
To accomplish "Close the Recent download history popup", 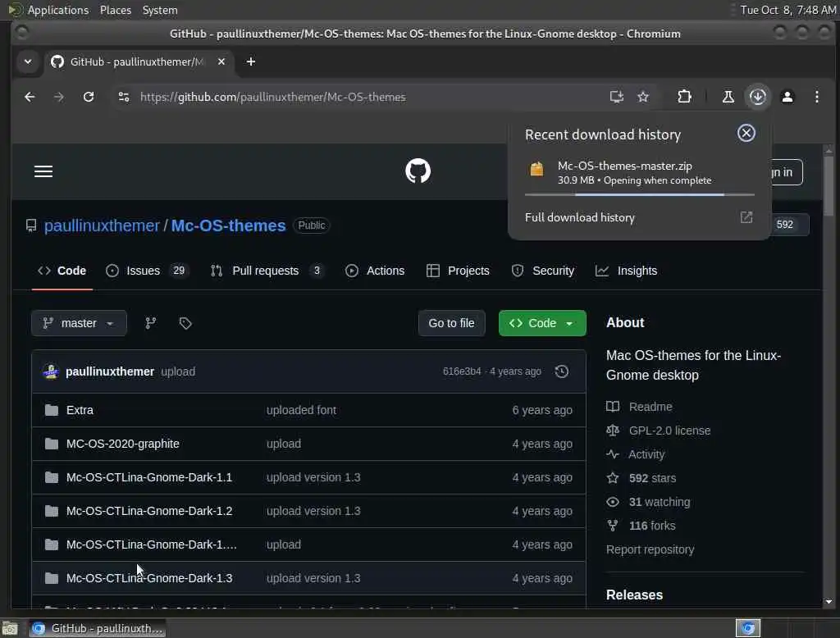I will point(746,133).
